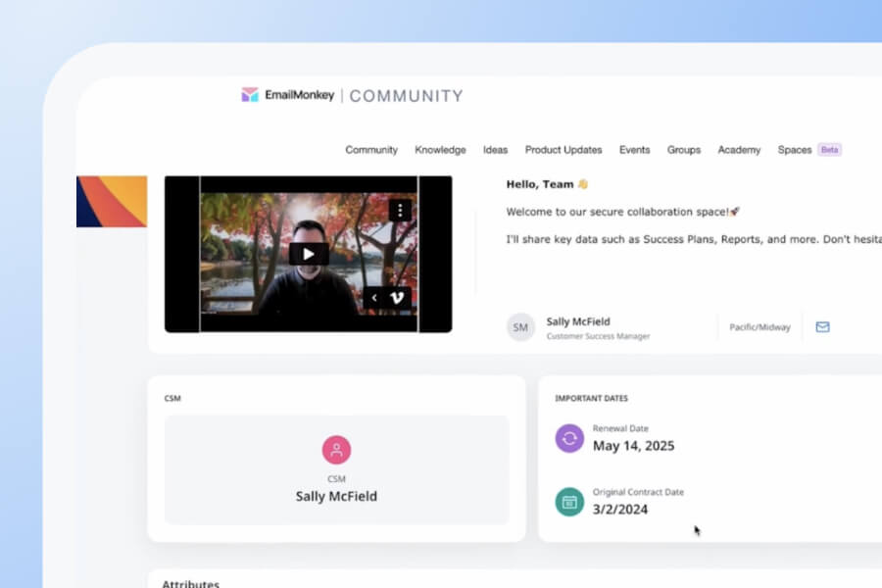Select Sally McField in the CSM card
882x588 pixels.
click(x=336, y=496)
